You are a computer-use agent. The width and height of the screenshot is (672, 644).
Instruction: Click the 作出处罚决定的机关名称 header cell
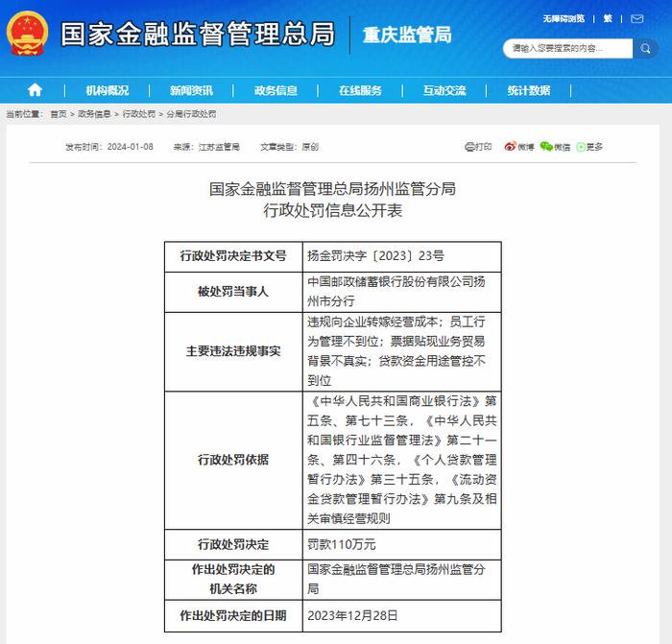click(x=233, y=580)
